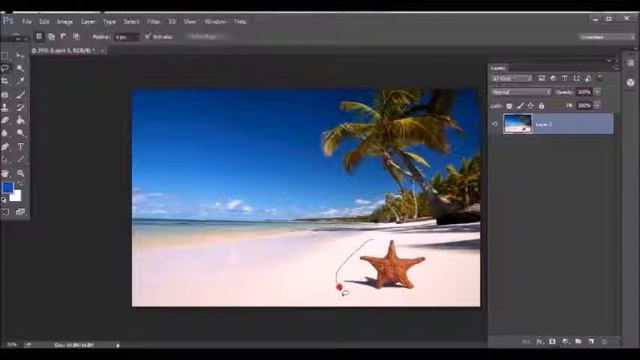Filter layers for shape layers
Viewport: 640px width, 360px height.
[576, 78]
